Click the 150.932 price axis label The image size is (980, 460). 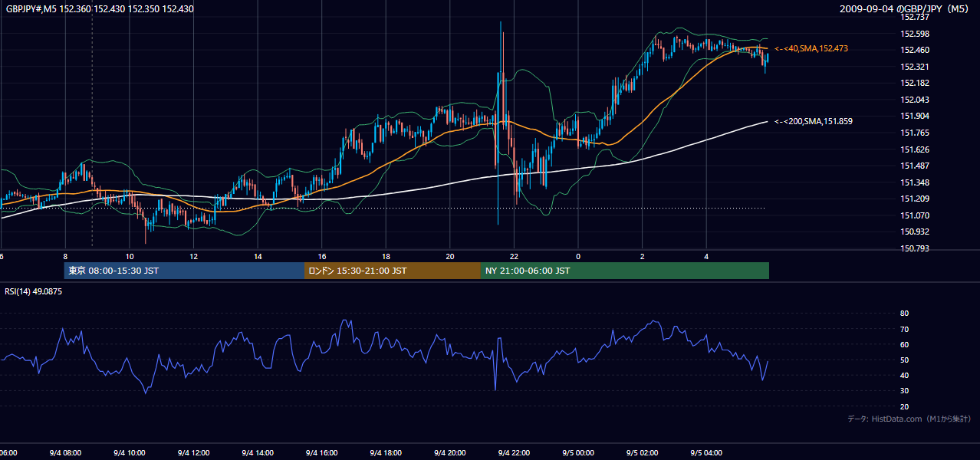(x=916, y=232)
